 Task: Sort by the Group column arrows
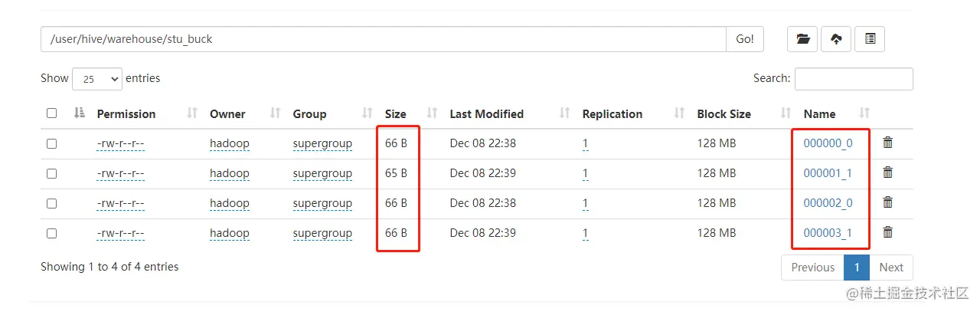click(367, 113)
